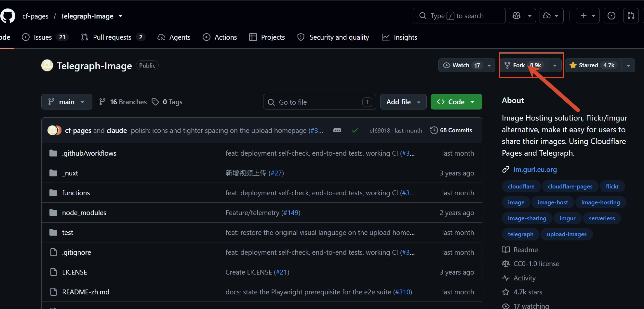The image size is (644, 309).
Task: Open the serverless topic tag
Action: (602, 218)
